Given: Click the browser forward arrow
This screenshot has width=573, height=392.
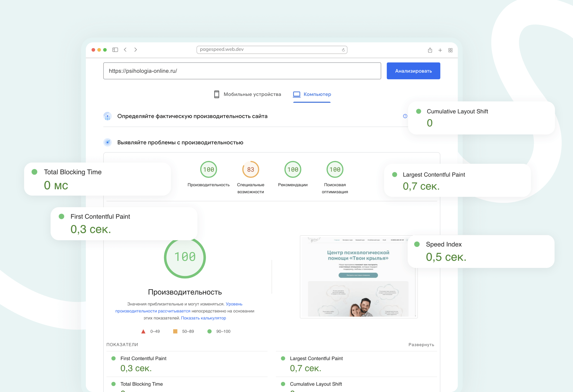Looking at the screenshot, I should [136, 50].
